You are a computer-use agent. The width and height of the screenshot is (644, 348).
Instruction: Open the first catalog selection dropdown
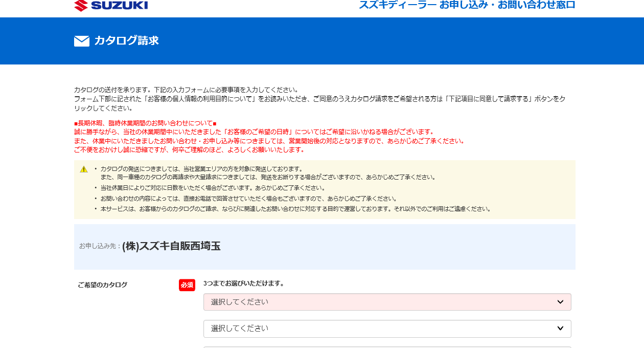[387, 302]
